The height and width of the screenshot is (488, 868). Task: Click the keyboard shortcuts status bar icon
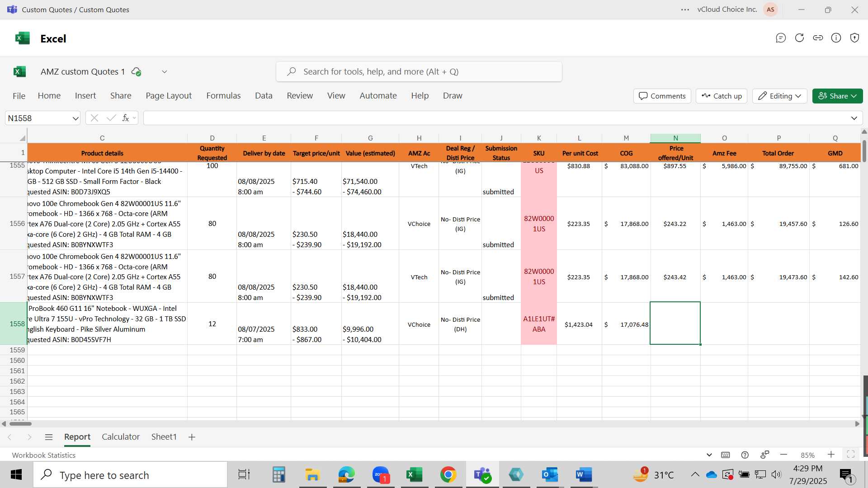[x=726, y=455]
